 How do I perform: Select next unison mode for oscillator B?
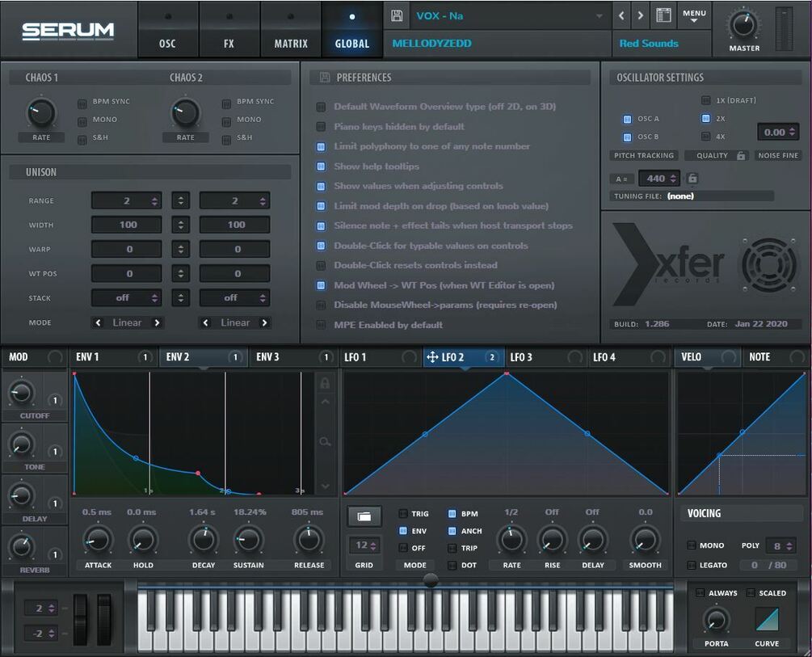(x=265, y=322)
